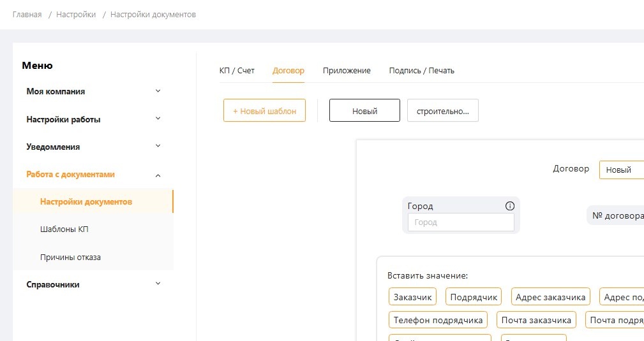644x341 pixels.
Task: Focus the Город input field
Action: pyautogui.click(x=461, y=222)
